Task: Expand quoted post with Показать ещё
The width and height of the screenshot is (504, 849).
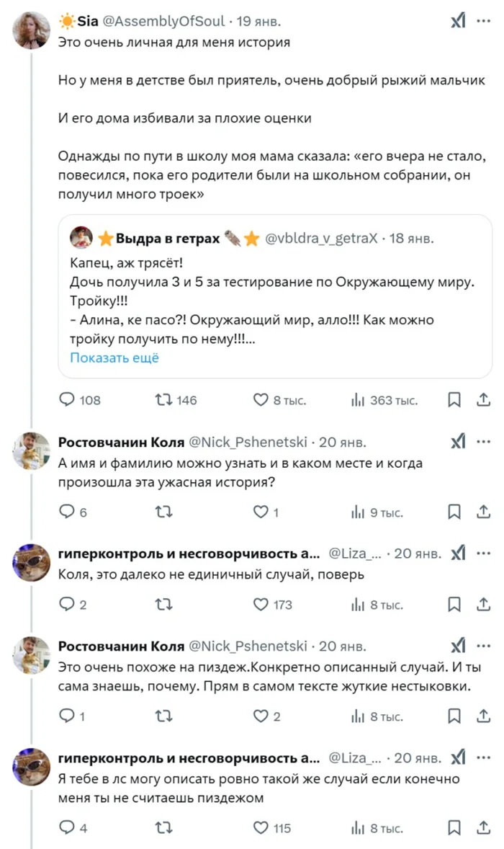Action: [x=114, y=358]
